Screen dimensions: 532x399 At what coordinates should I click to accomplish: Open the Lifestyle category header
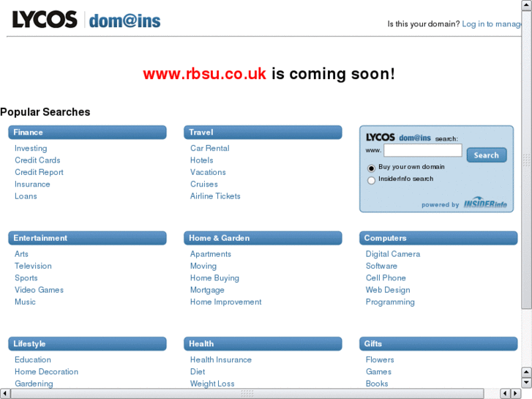click(87, 343)
